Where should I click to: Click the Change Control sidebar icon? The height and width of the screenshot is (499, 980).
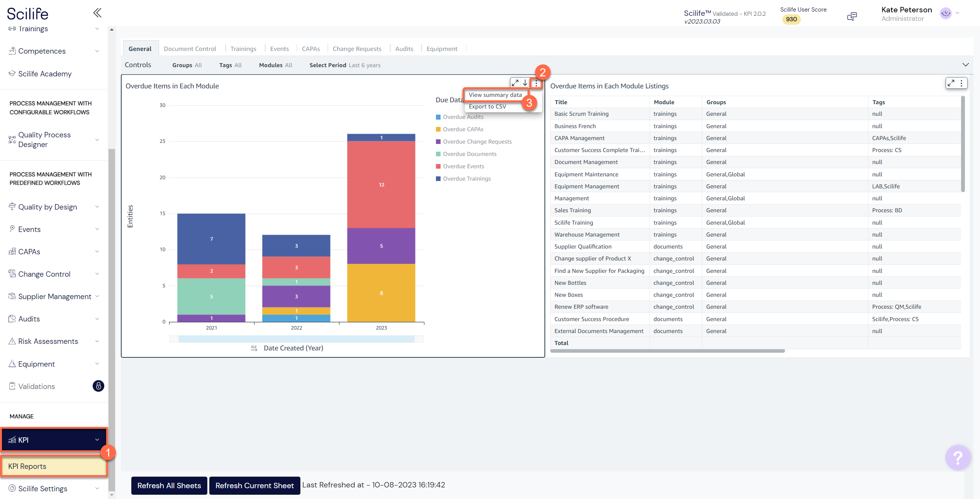(12, 274)
